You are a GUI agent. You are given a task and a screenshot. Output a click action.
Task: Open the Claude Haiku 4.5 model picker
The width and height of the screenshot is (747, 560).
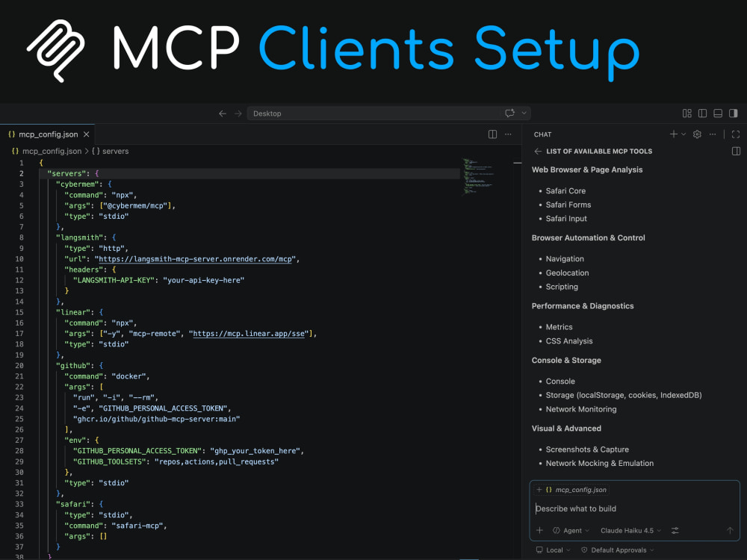[x=630, y=530]
